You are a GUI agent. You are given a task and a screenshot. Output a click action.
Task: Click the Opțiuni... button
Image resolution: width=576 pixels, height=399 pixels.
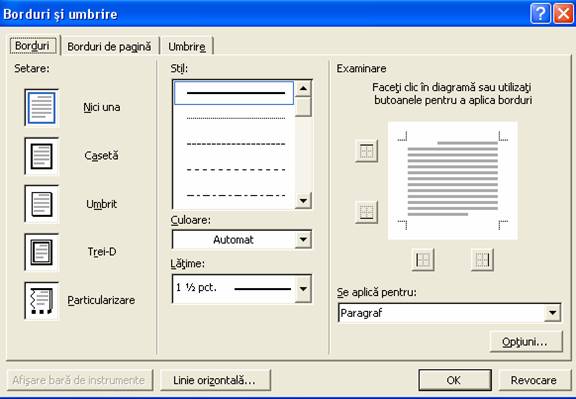[x=526, y=342]
